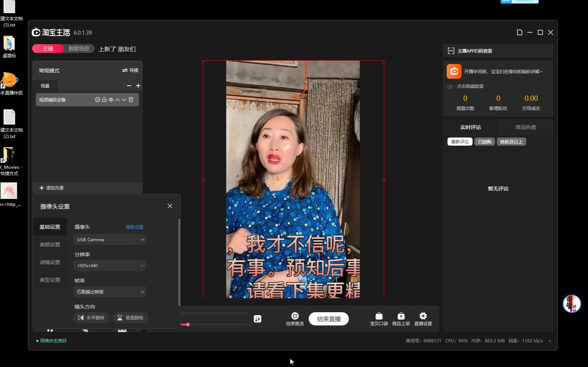
Task: Toggle 点击隐藏数据 eye to hide stats
Action: pyautogui.click(x=450, y=86)
